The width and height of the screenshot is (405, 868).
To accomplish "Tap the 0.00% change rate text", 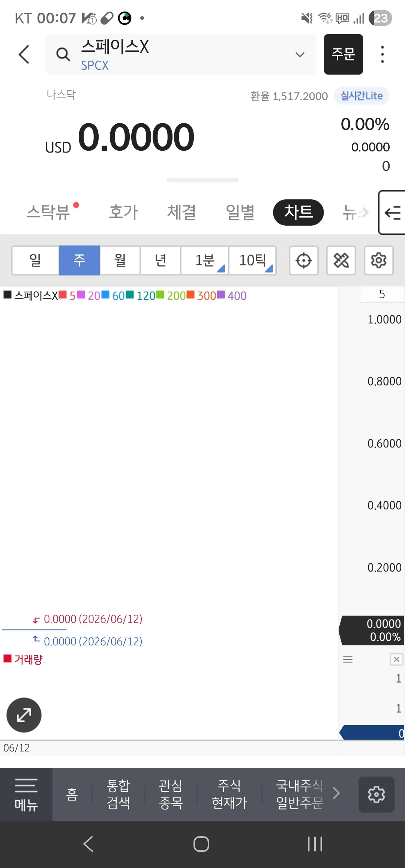I will tap(365, 124).
